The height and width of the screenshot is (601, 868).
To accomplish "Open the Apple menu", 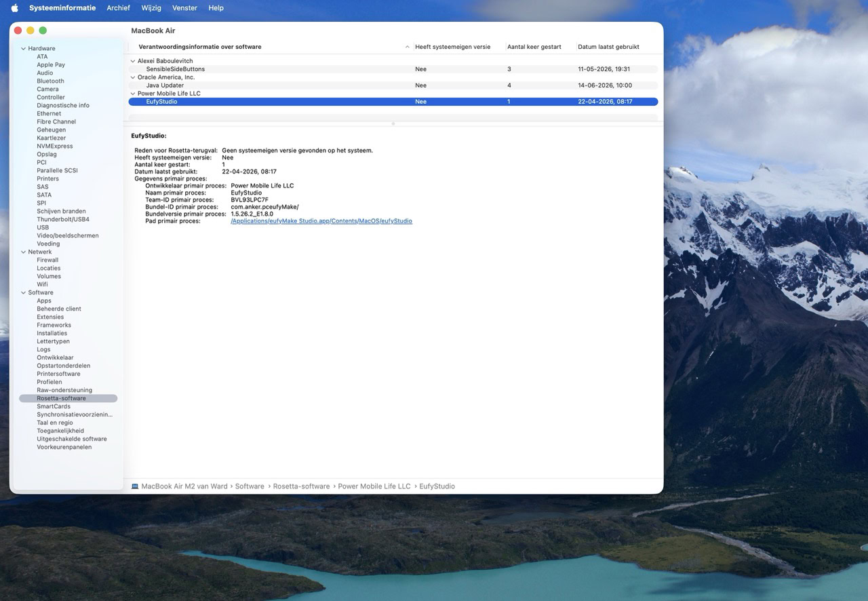I will click(14, 7).
